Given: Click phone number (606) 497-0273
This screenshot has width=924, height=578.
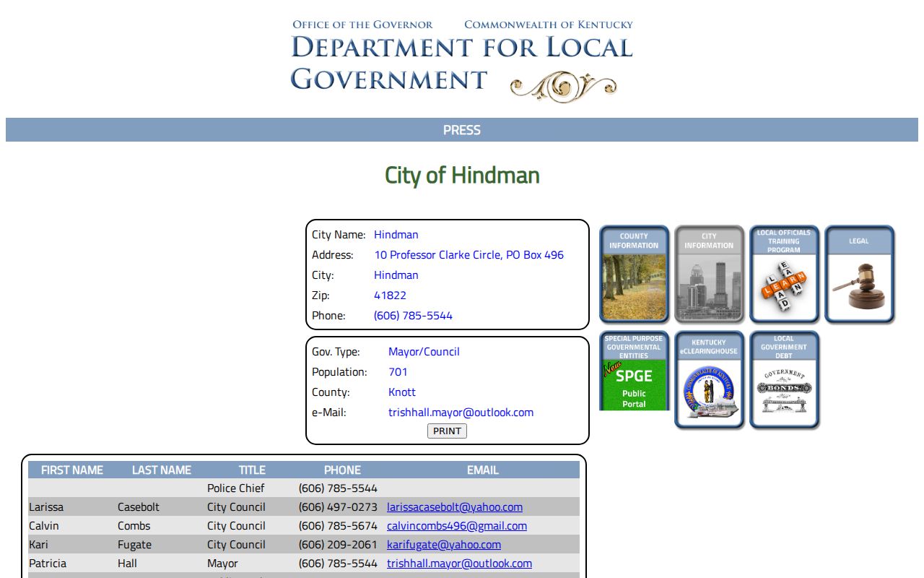Looking at the screenshot, I should click(x=338, y=507).
